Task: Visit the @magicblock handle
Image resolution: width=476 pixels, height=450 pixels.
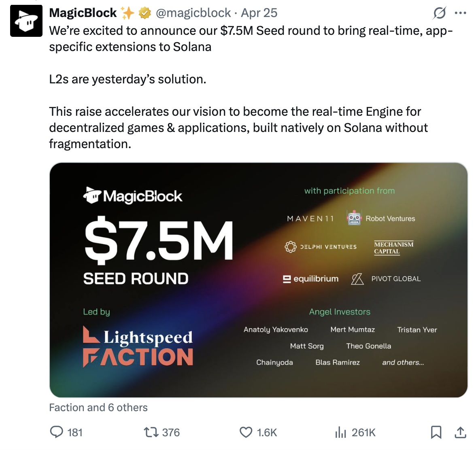Action: [x=193, y=13]
